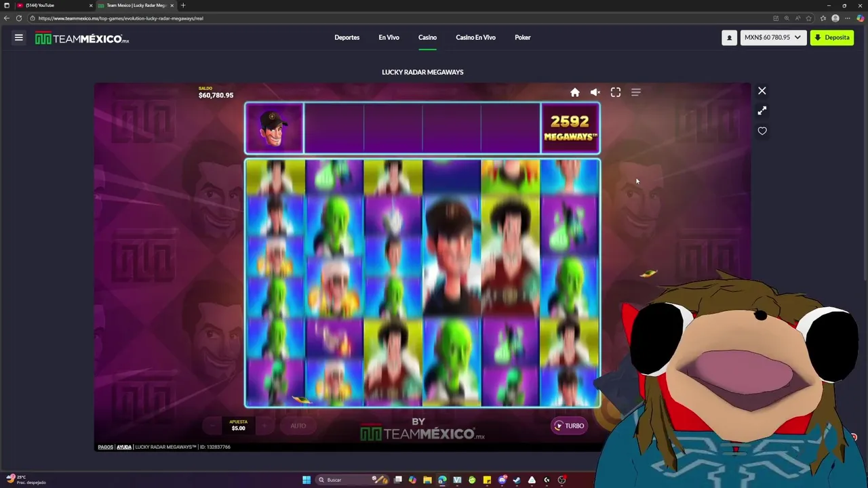Open Casino En Vivo section
The width and height of the screenshot is (868, 488).
pyautogui.click(x=475, y=38)
